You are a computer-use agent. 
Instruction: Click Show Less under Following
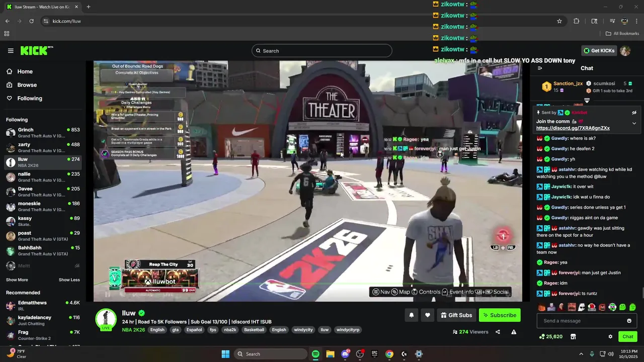[x=69, y=280]
